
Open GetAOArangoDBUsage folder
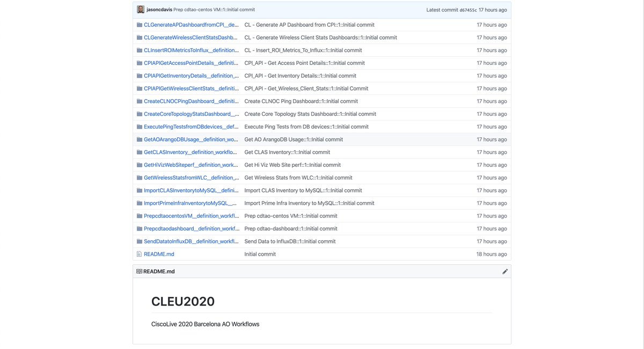pos(191,139)
